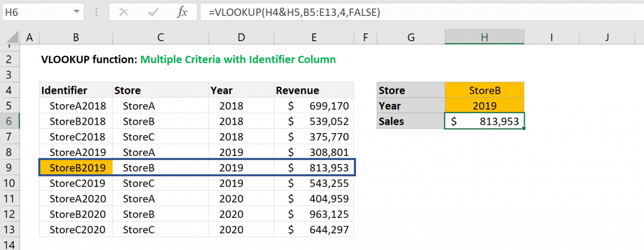Select the sales result cell showing $813,953

pyautogui.click(x=484, y=121)
